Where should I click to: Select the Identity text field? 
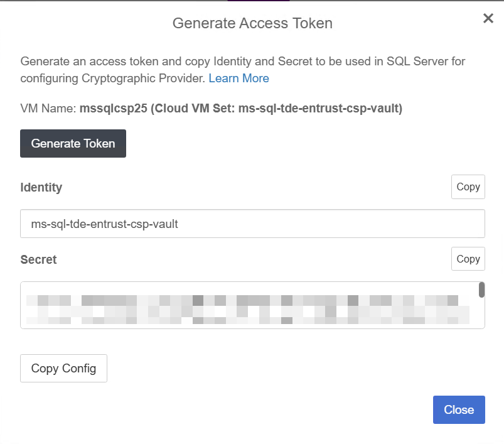[251, 223]
